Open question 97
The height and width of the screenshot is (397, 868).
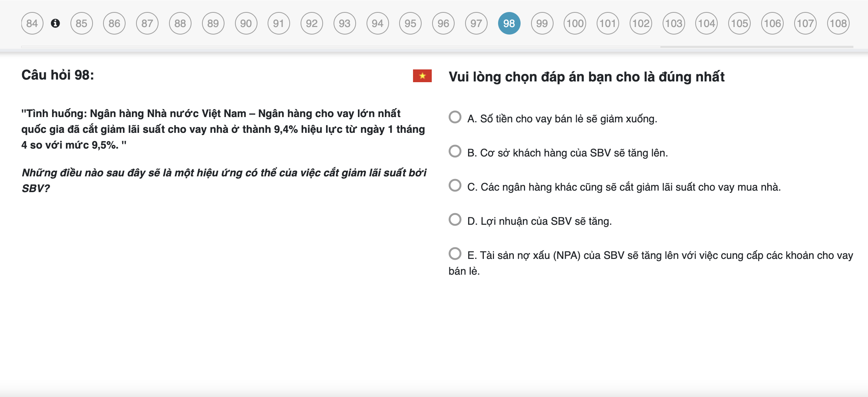click(476, 23)
